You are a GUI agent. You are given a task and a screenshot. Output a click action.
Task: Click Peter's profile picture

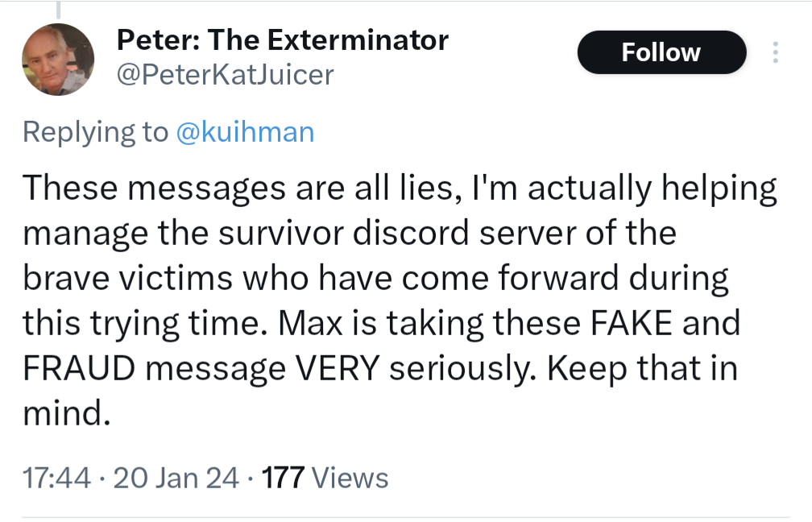click(57, 59)
